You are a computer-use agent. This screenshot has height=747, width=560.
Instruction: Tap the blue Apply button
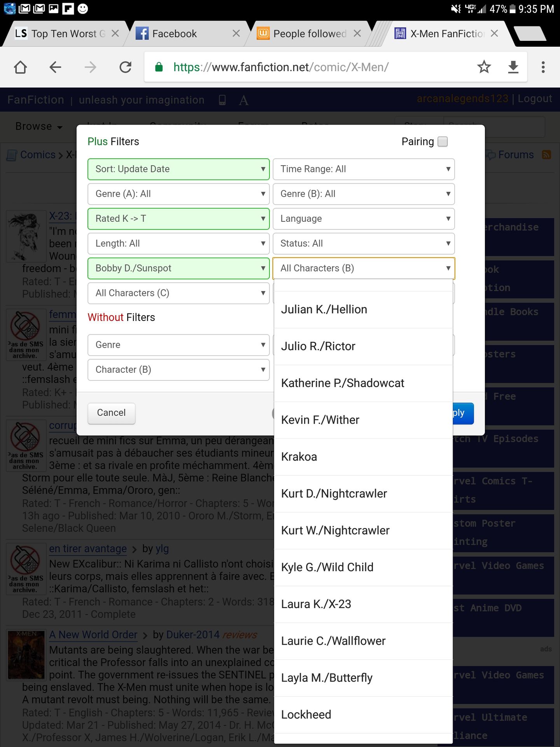(463, 413)
